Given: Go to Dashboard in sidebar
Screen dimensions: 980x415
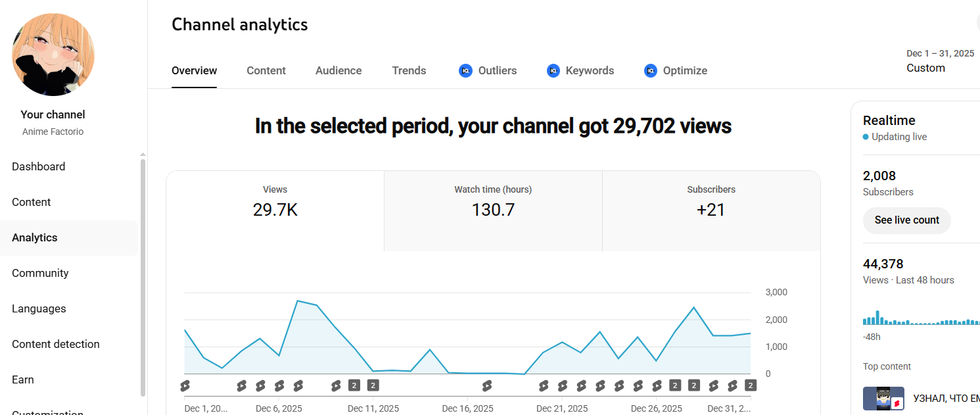Looking at the screenshot, I should click(69, 166).
